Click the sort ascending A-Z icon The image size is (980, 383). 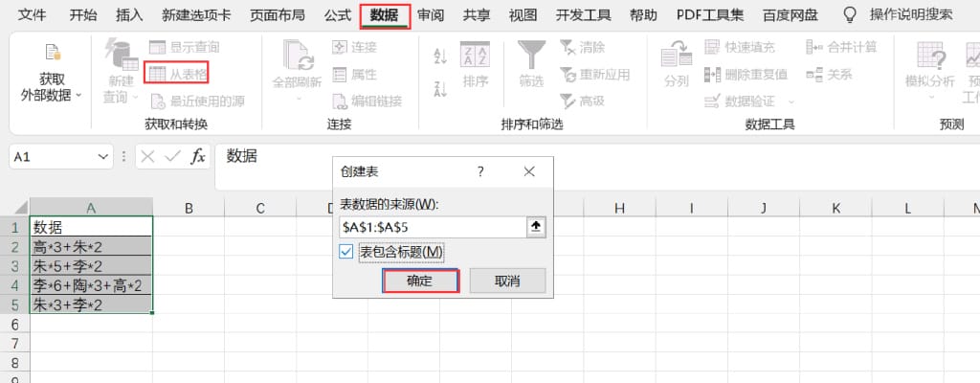point(440,56)
